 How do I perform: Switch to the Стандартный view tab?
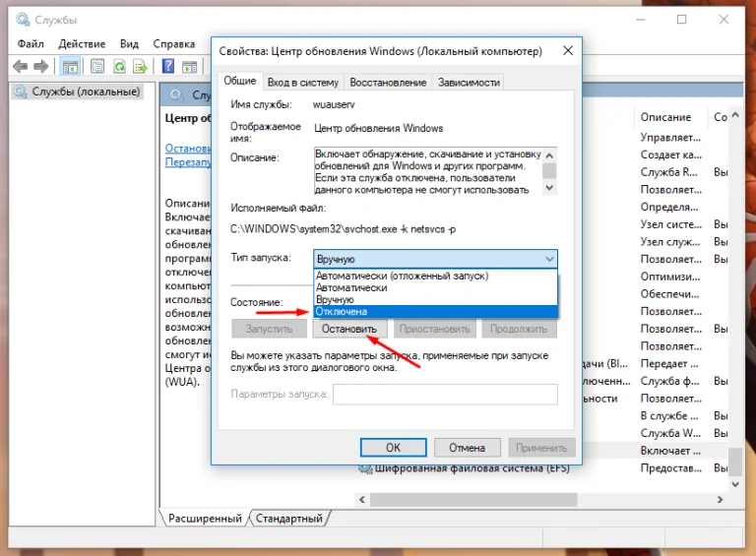pos(288,519)
